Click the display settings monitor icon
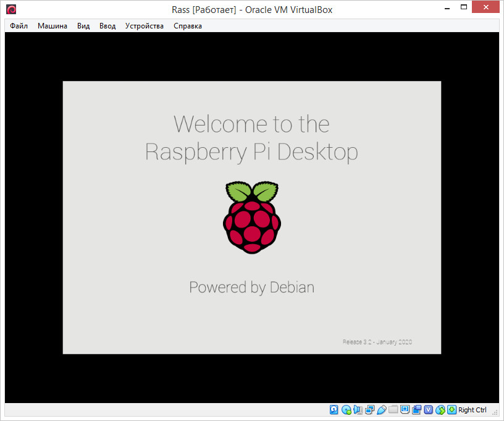The image size is (504, 421). 405,409
